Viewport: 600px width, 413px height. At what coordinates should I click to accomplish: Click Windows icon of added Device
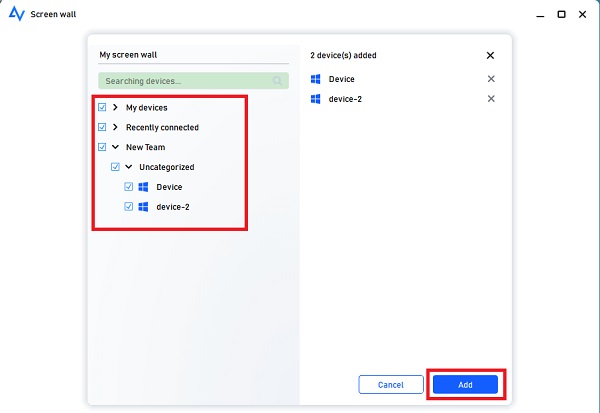(x=316, y=79)
